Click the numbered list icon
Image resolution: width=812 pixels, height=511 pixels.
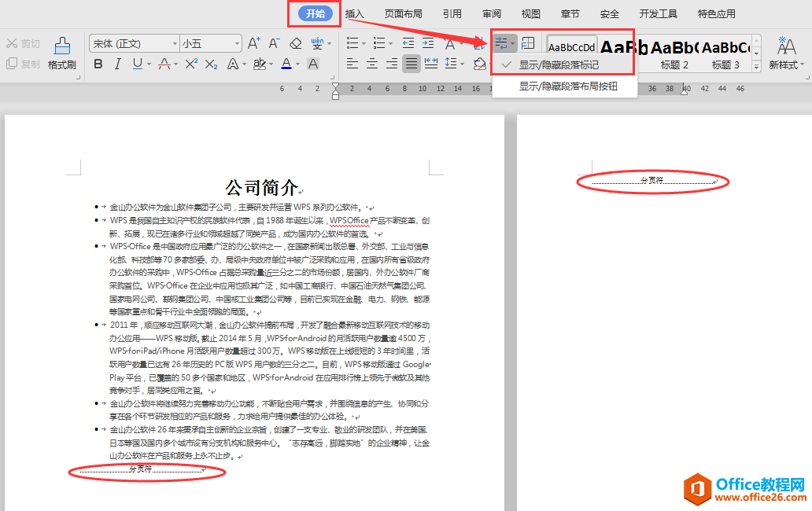(x=379, y=43)
